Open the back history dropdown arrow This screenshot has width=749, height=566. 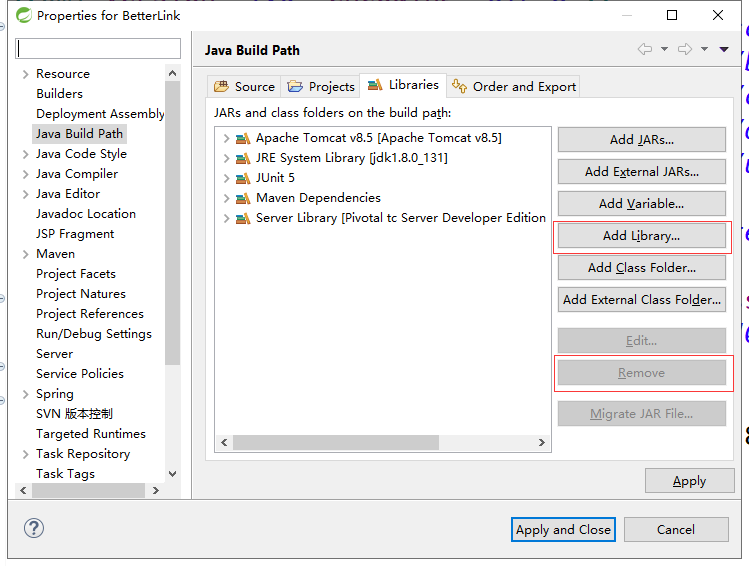coord(664,49)
